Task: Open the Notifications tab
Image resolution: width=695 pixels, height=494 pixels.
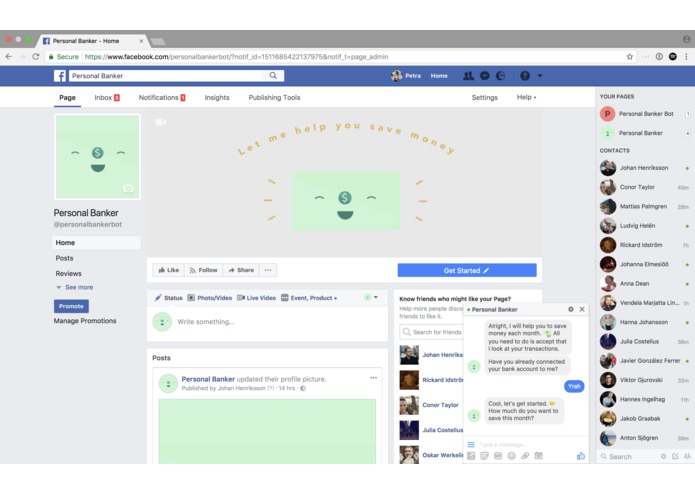Action: pyautogui.click(x=162, y=97)
